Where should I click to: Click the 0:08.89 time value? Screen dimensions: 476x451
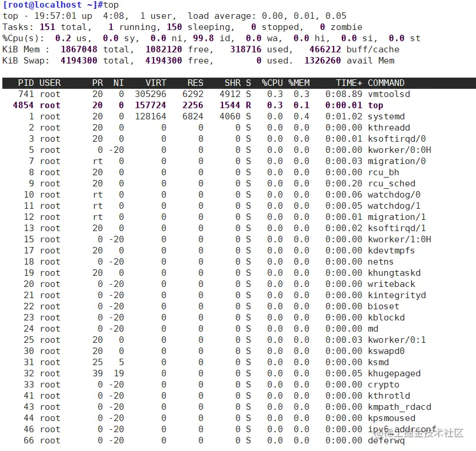tap(344, 94)
